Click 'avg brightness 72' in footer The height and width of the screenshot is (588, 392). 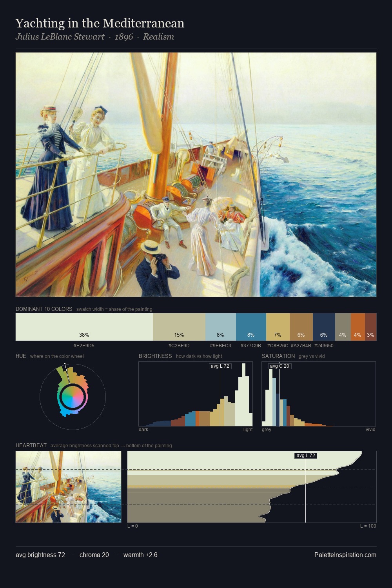[40, 555]
